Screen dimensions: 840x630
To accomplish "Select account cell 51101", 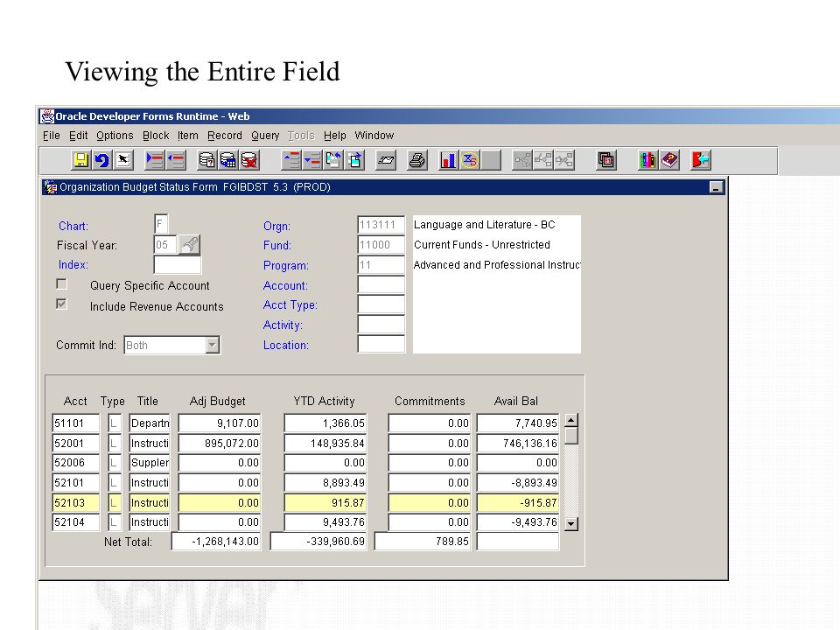I will point(76,423).
